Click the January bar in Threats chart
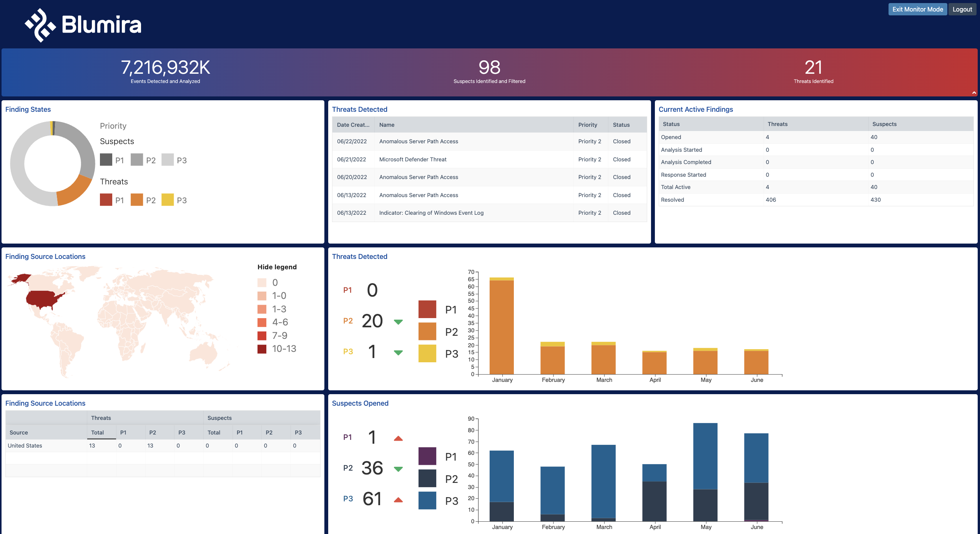The image size is (980, 534). point(502,327)
